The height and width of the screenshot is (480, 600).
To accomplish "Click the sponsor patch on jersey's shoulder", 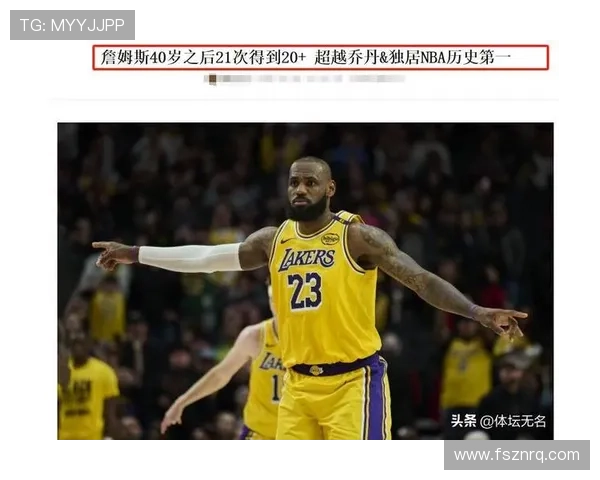I will click(330, 239).
